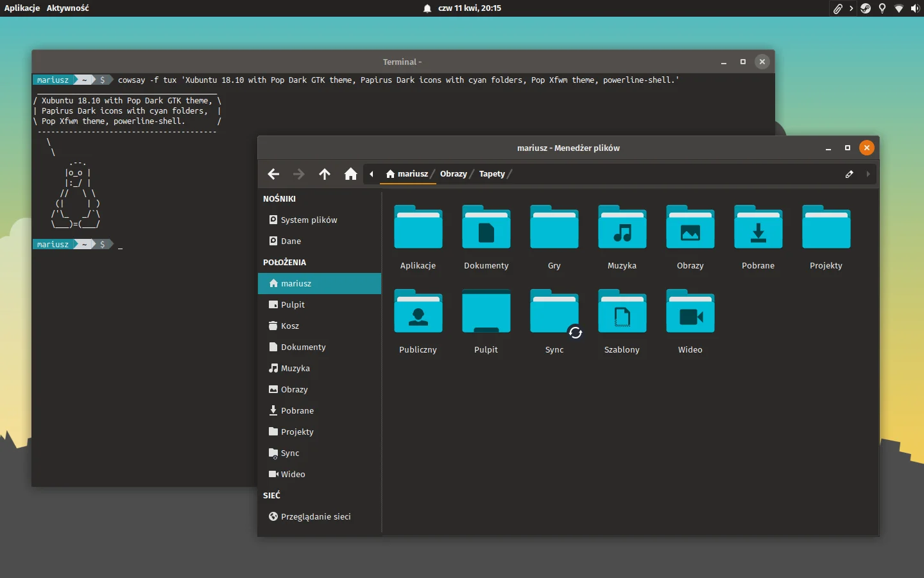Select the Tapety path bar segment
The width and height of the screenshot is (924, 578).
pos(492,174)
